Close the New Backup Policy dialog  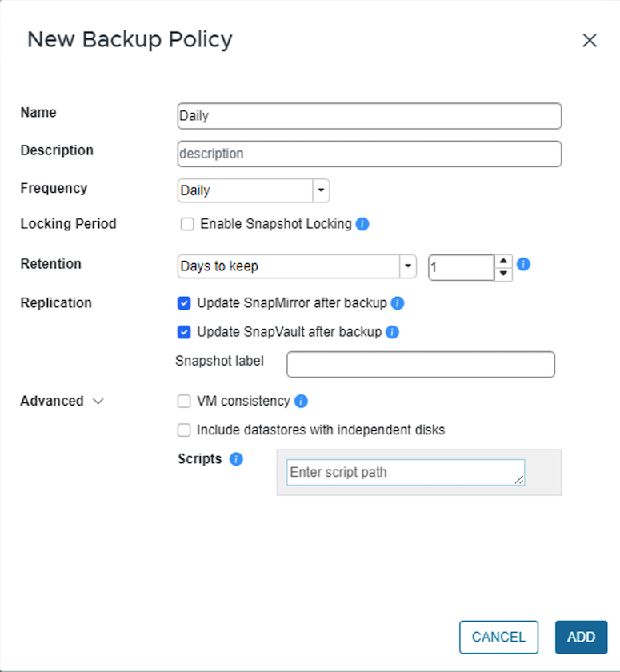point(590,40)
